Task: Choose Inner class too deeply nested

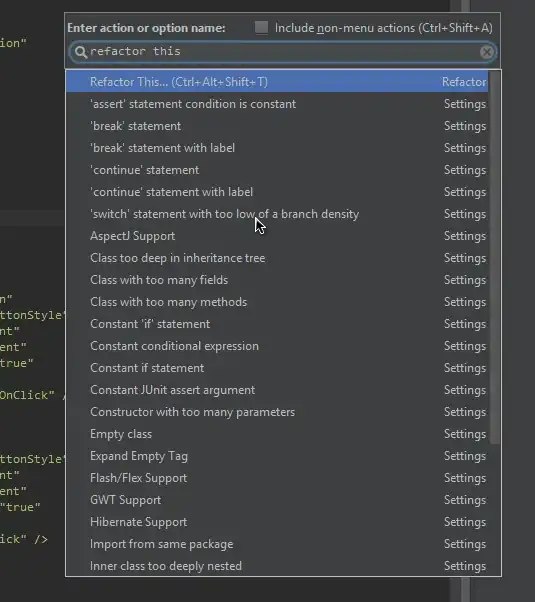Action: click(x=277, y=566)
